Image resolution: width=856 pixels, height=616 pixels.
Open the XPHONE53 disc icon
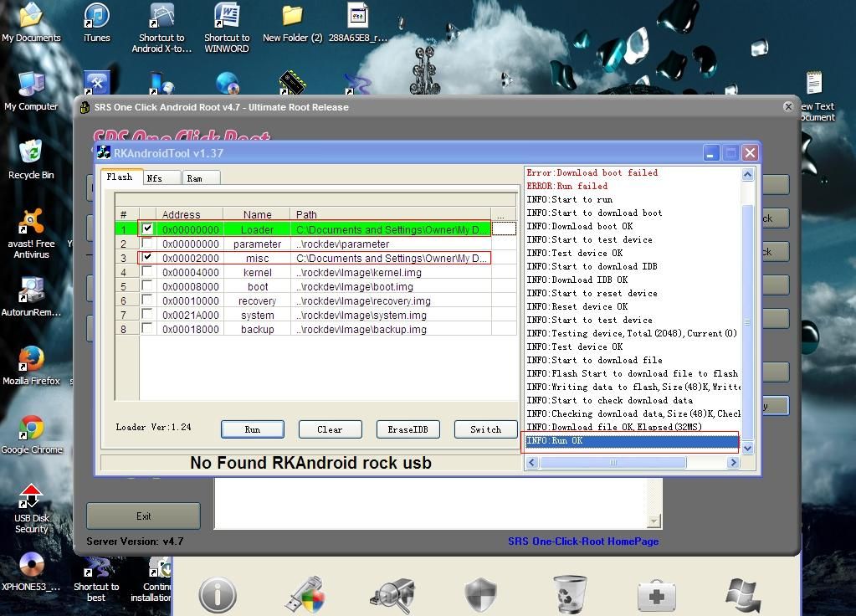coord(31,572)
